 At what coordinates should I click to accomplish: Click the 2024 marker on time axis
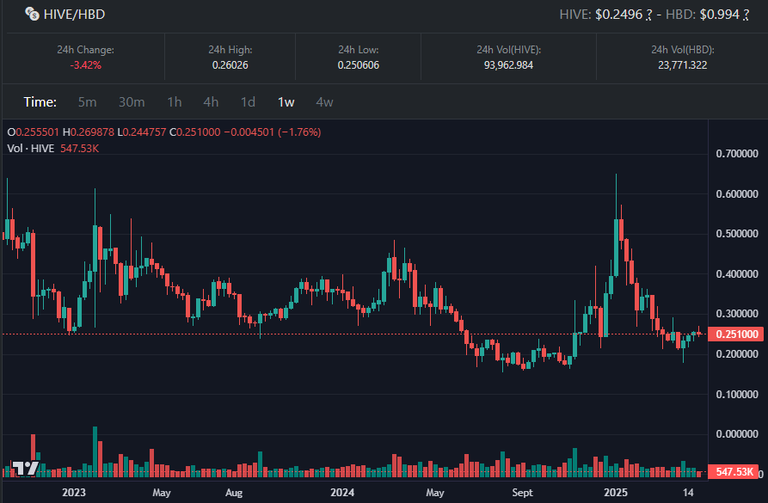coord(342,492)
